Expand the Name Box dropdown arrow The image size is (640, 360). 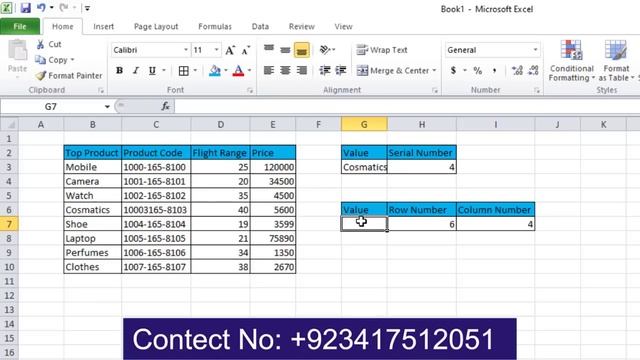107,107
